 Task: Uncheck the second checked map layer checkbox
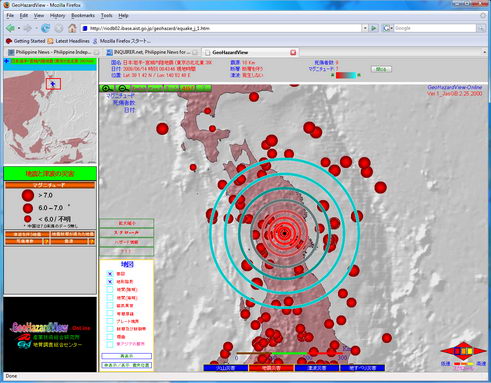[110, 282]
